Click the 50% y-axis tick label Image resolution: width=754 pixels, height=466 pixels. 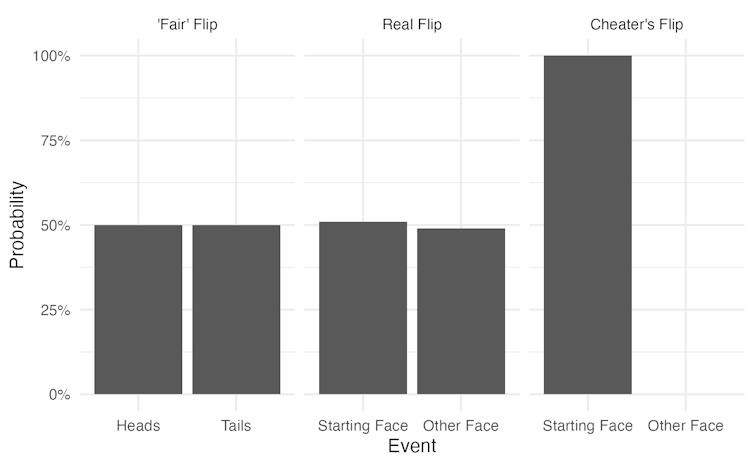[x=54, y=226]
